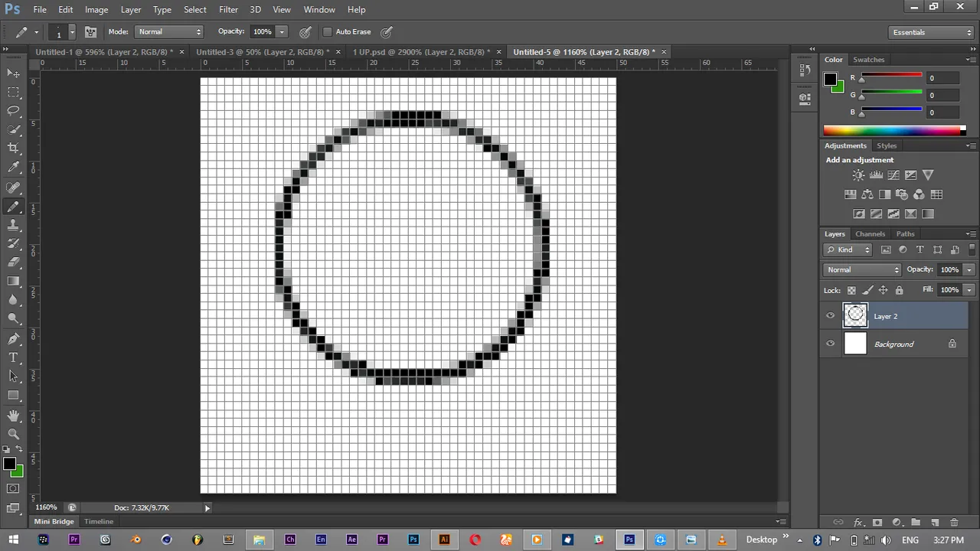Select the Pencil tool in the toolbox
The width and height of the screenshot is (980, 551).
click(x=14, y=207)
